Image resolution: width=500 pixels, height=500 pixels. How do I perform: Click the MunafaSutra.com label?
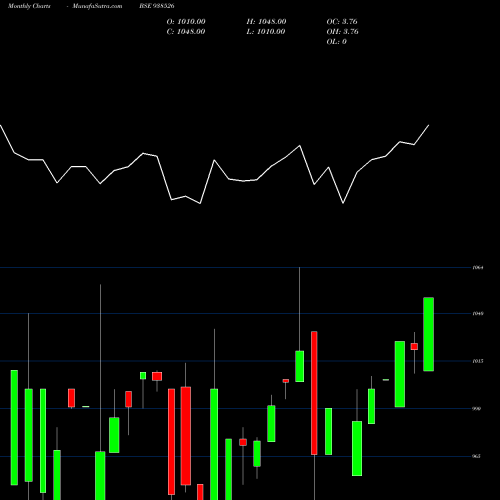coord(97,6)
